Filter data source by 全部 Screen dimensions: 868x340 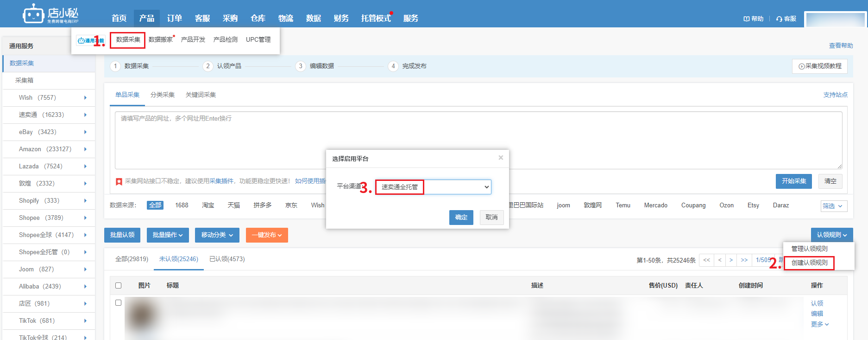[x=155, y=205]
